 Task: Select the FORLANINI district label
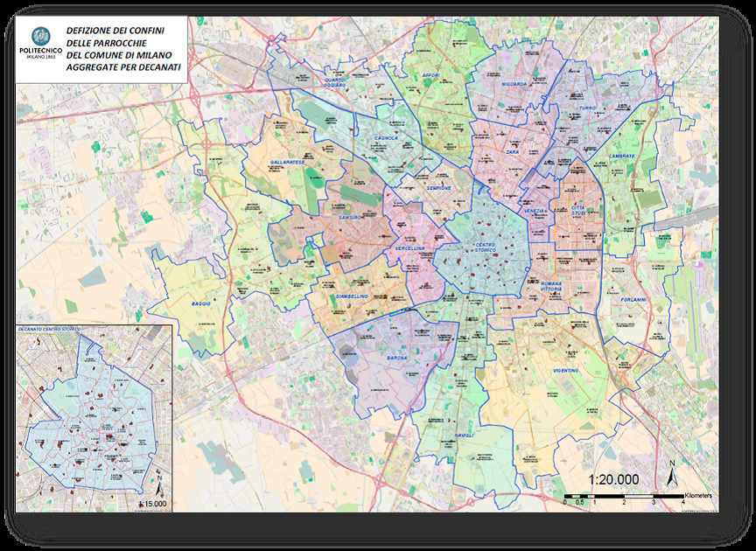click(633, 300)
